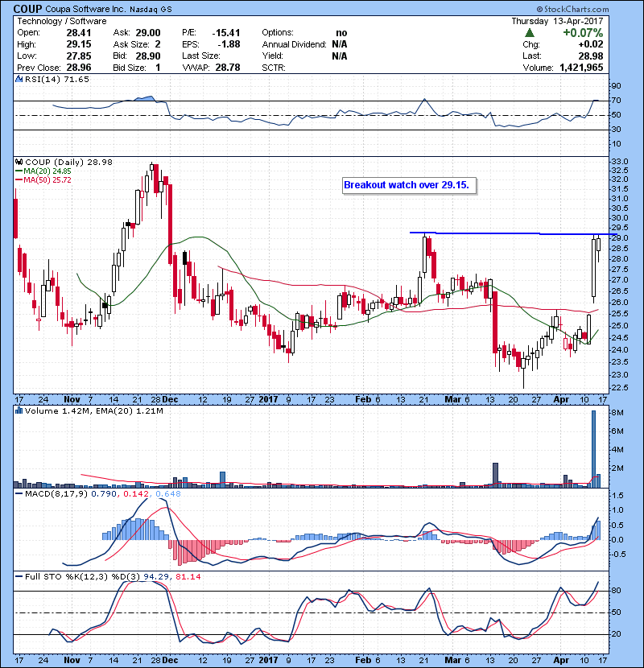The width and height of the screenshot is (644, 668).
Task: Click the 8M volume axis label
Action: pyautogui.click(x=617, y=412)
